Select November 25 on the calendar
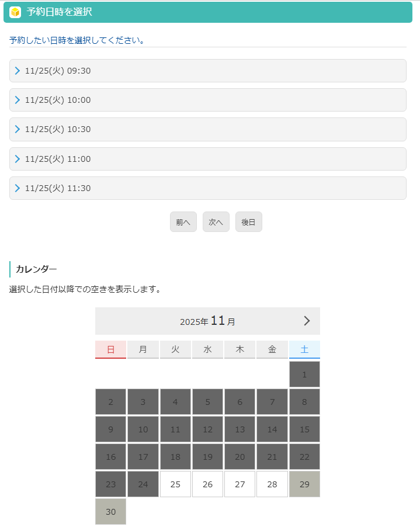 point(175,484)
